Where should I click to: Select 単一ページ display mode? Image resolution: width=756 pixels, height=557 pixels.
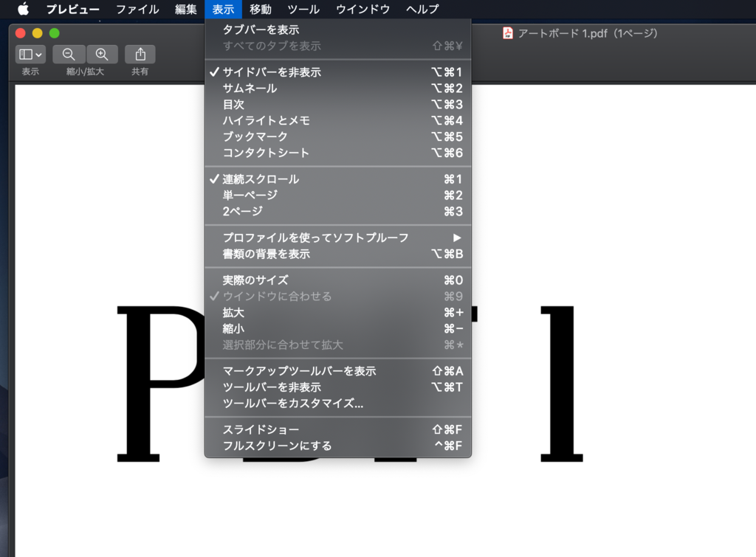coord(338,196)
